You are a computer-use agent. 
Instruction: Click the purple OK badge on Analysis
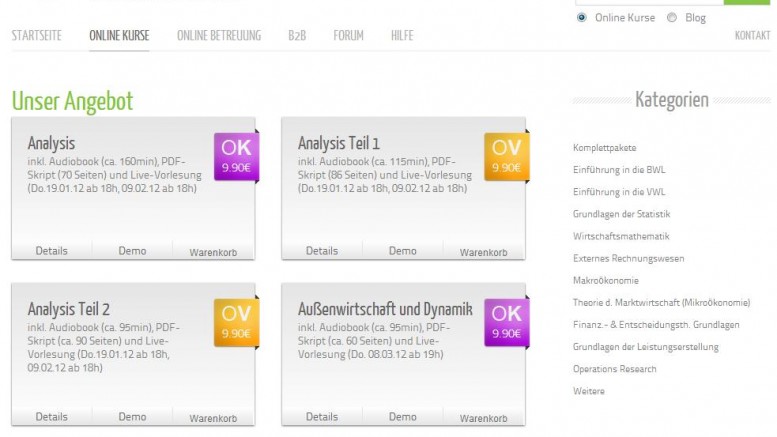(236, 156)
